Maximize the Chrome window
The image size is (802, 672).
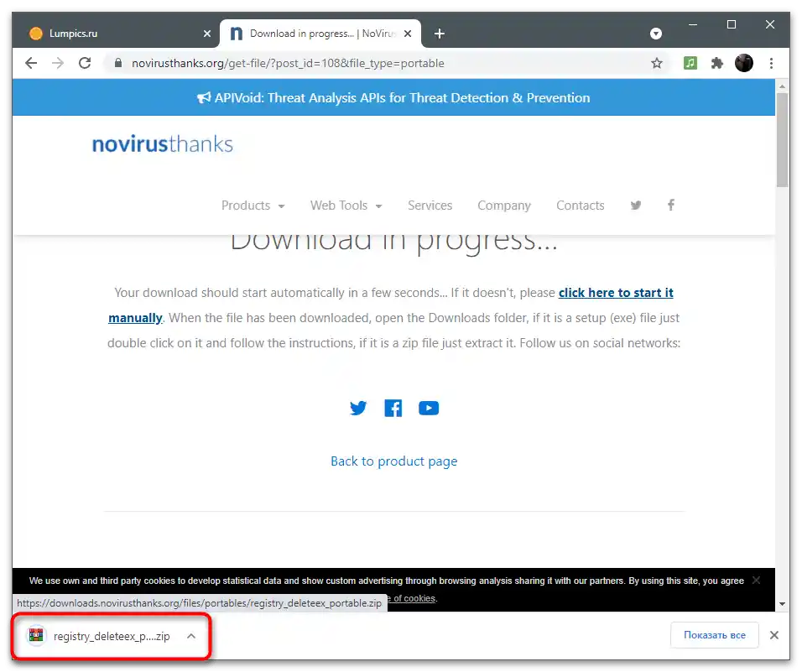pyautogui.click(x=732, y=24)
